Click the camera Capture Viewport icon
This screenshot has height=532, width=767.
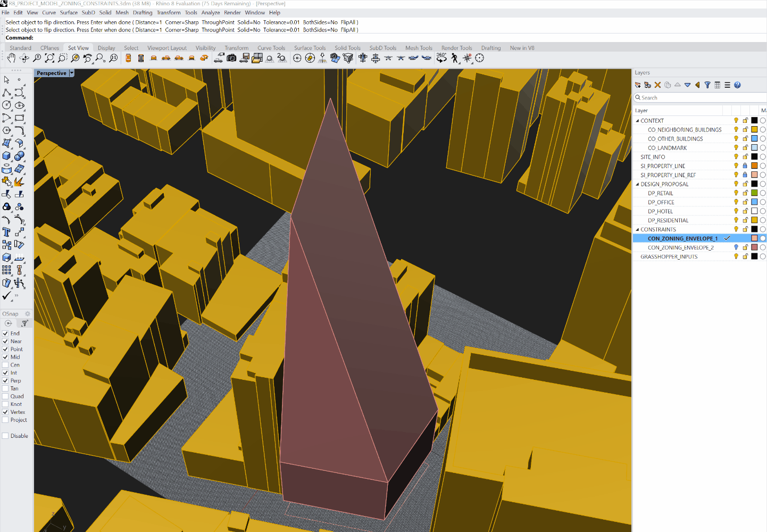tap(231, 58)
